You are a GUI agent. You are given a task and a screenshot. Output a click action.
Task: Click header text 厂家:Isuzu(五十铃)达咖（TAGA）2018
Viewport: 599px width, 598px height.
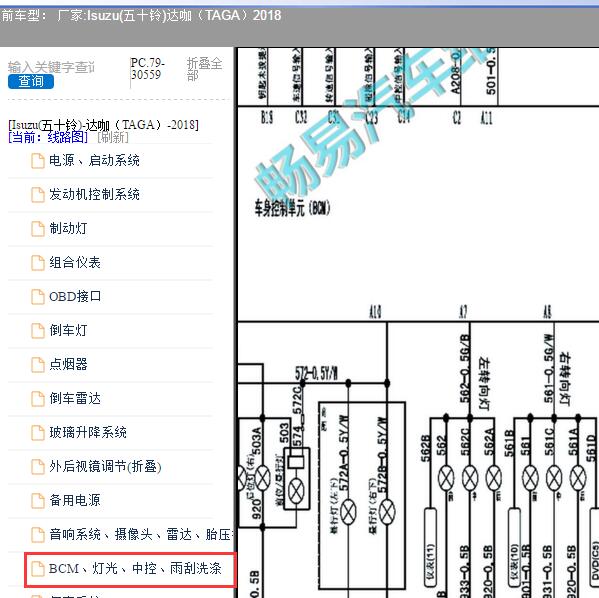tap(169, 15)
